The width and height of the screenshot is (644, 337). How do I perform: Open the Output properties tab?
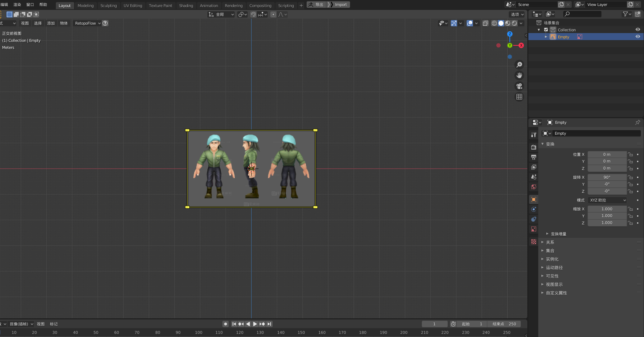click(x=534, y=157)
